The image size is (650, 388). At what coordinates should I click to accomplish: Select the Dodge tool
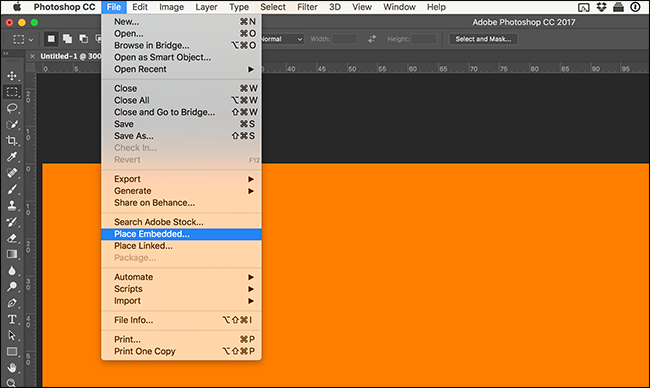point(12,287)
